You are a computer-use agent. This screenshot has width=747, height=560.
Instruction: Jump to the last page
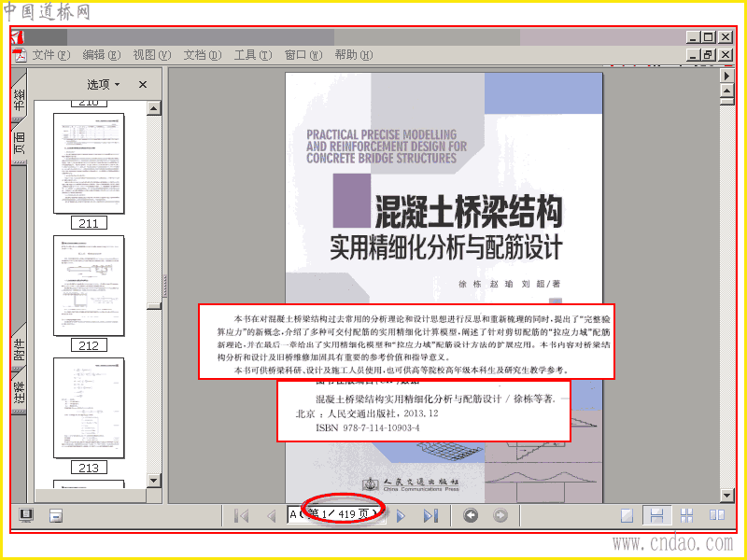430,516
